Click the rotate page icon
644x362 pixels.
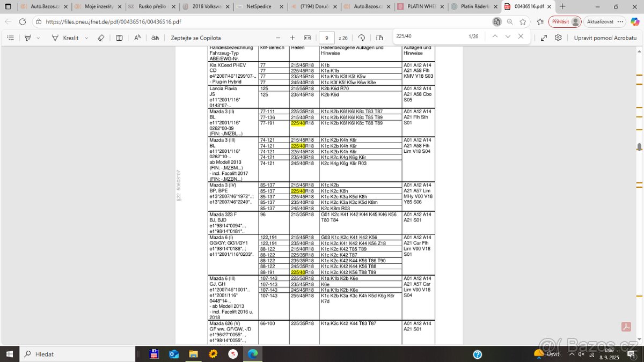tap(361, 38)
